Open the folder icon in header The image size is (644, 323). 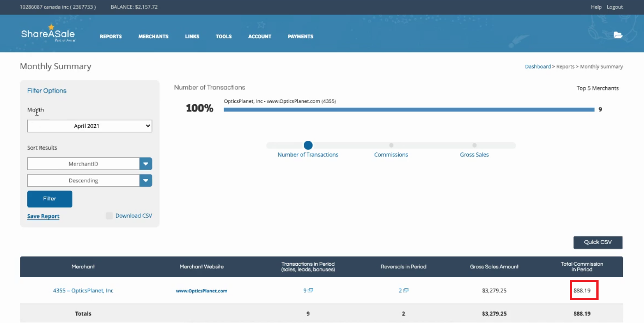point(618,35)
